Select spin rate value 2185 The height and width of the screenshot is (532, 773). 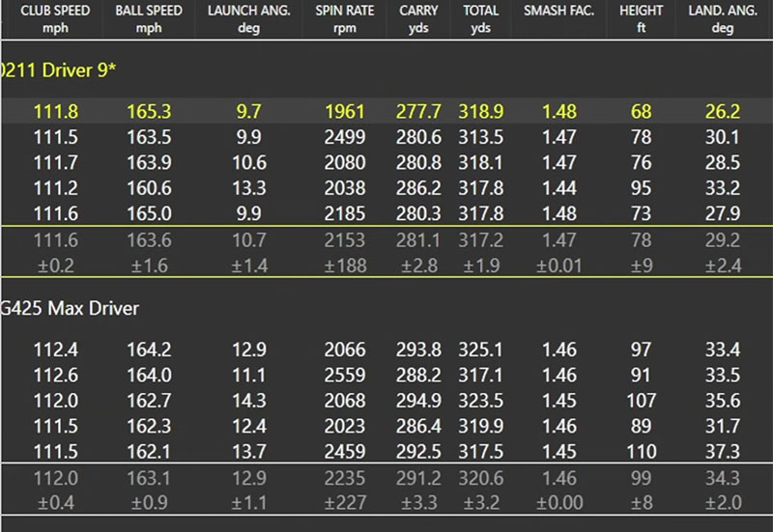(345, 213)
